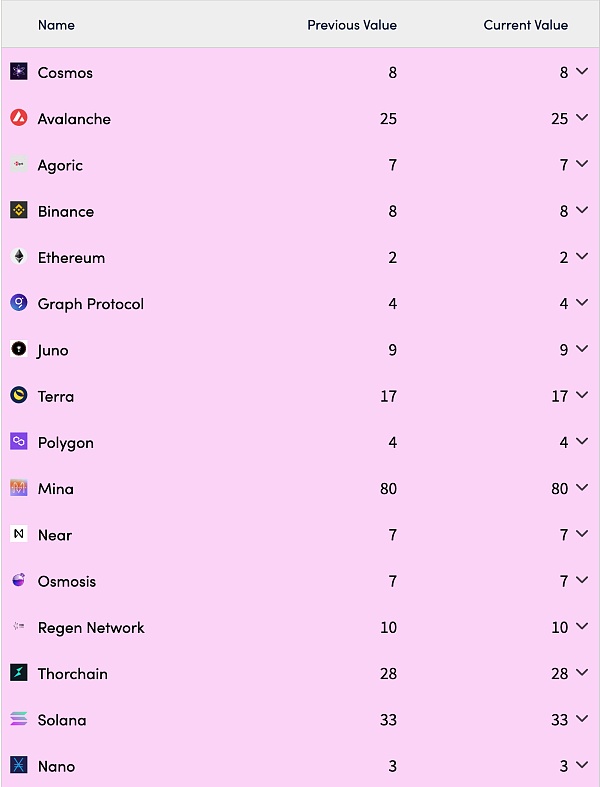Click the Cosmos network icon

click(19, 72)
